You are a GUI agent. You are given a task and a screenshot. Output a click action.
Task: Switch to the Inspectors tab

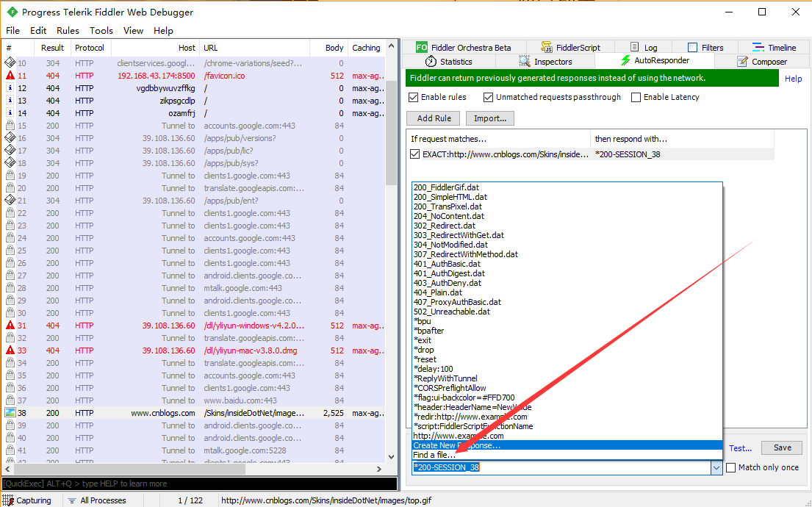pos(545,62)
